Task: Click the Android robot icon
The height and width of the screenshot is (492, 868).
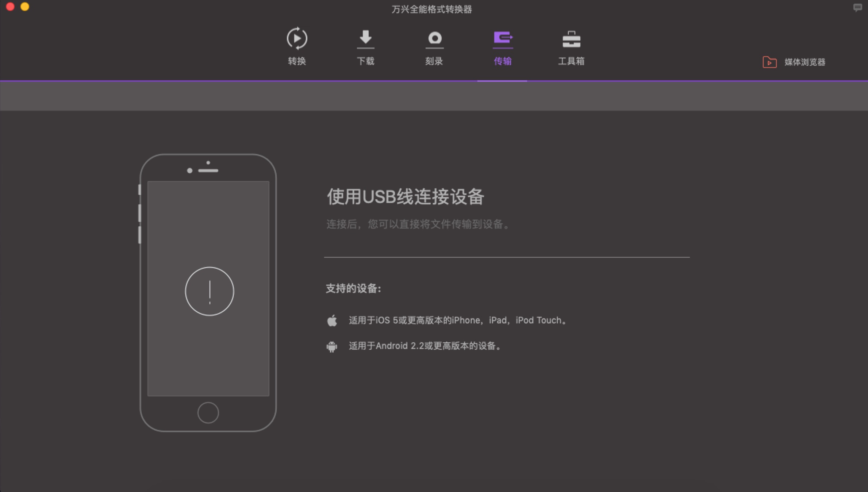Action: pos(332,346)
